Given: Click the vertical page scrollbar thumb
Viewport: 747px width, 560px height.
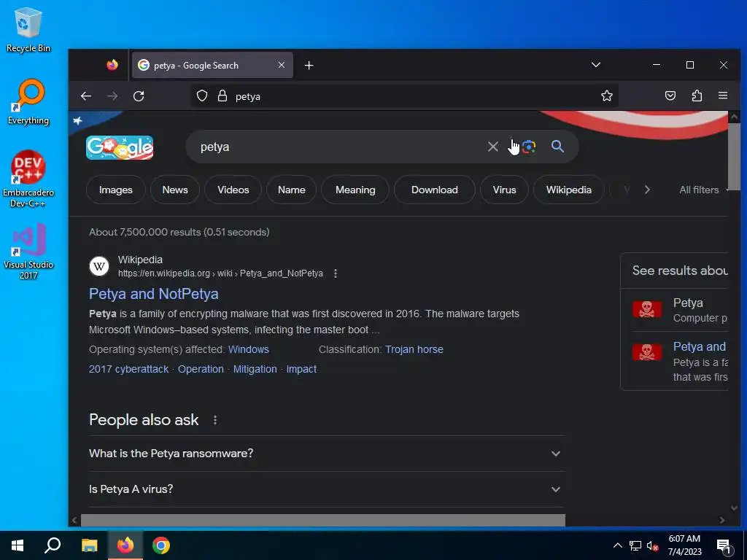Looking at the screenshot, I should [734, 157].
